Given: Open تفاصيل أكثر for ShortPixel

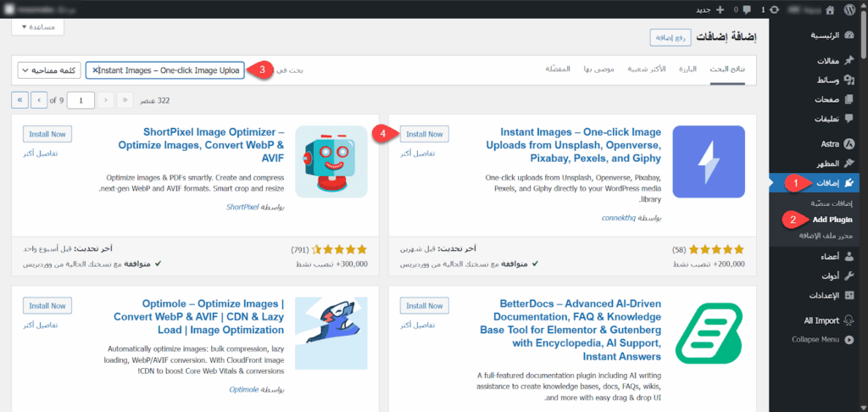Looking at the screenshot, I should click(41, 153).
